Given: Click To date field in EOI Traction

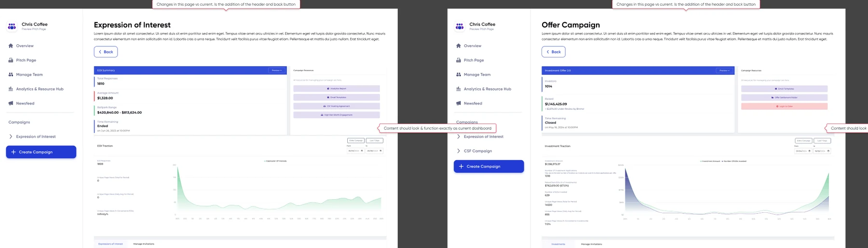Looking at the screenshot, I should (x=374, y=151).
